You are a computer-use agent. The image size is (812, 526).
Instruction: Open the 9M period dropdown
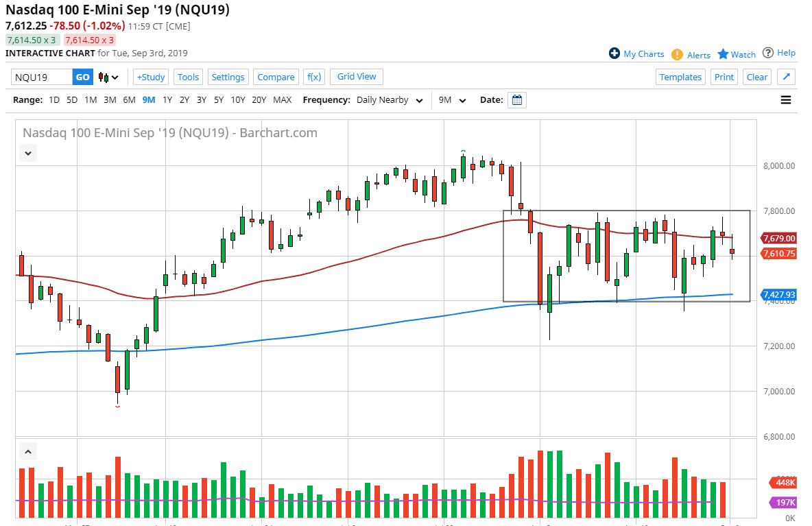(x=451, y=99)
